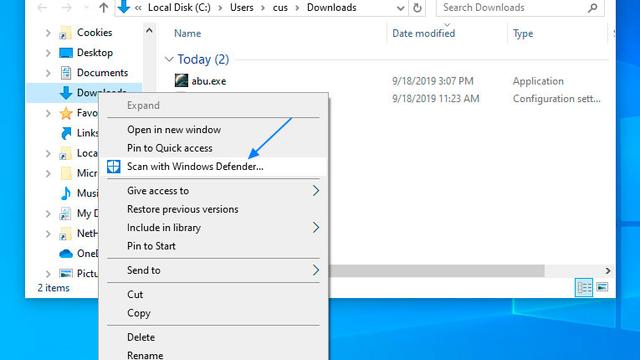Viewport: 640px width, 360px height.
Task: Open Include in library submenu
Action: coord(213,228)
